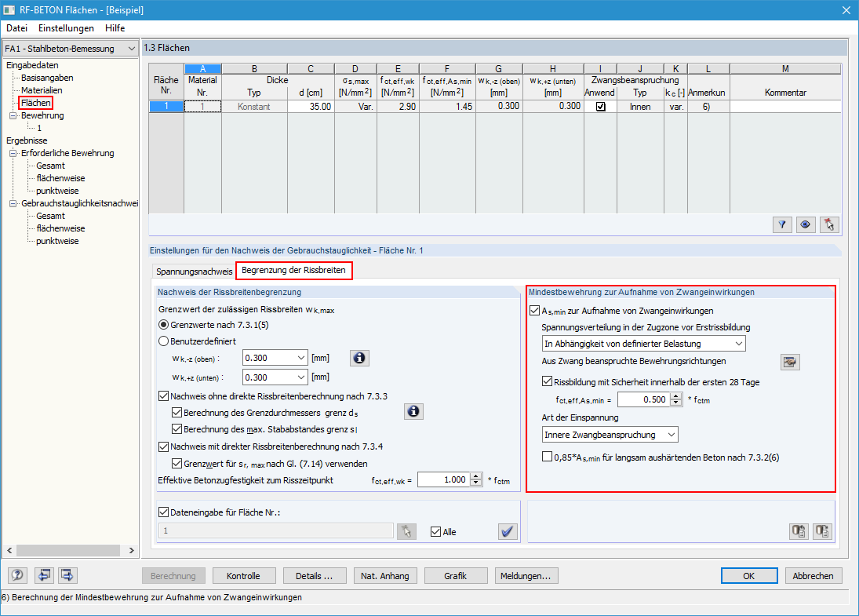Click the 'Abbrechen' button
The image size is (859, 616).
tap(813, 575)
